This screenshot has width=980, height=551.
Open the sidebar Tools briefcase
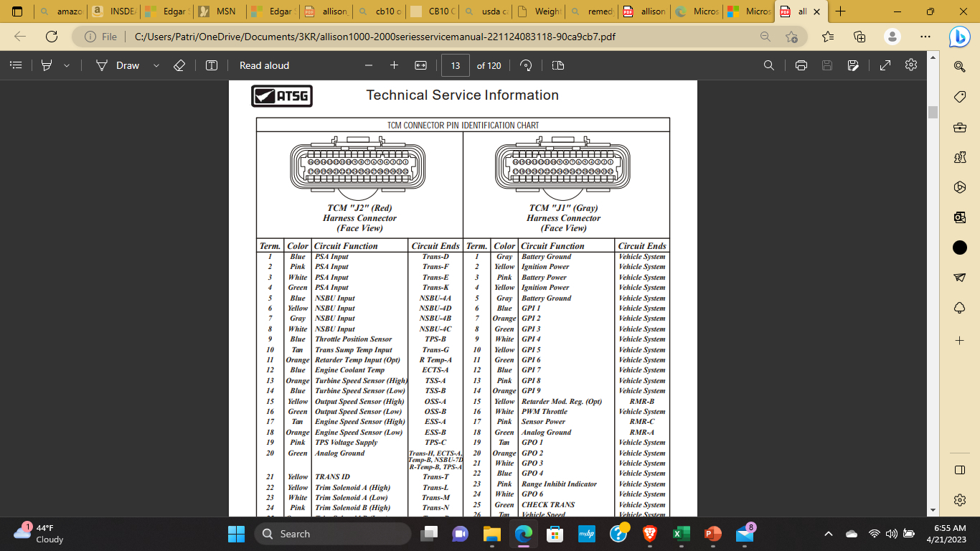[960, 128]
